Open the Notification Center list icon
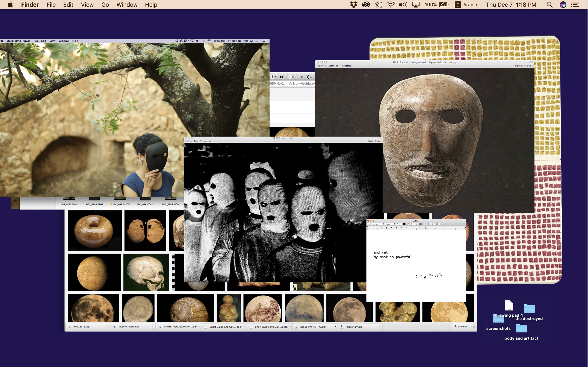588x367 pixels. pyautogui.click(x=575, y=5)
